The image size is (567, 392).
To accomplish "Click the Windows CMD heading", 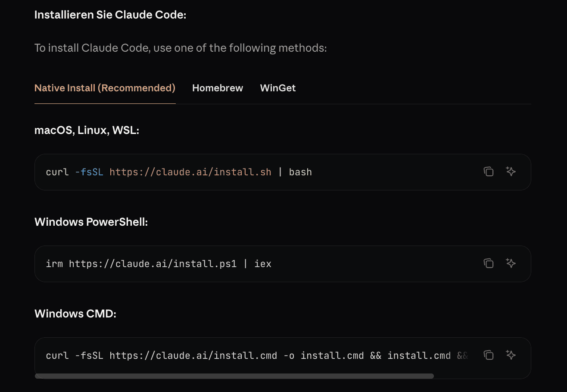I will [x=75, y=314].
